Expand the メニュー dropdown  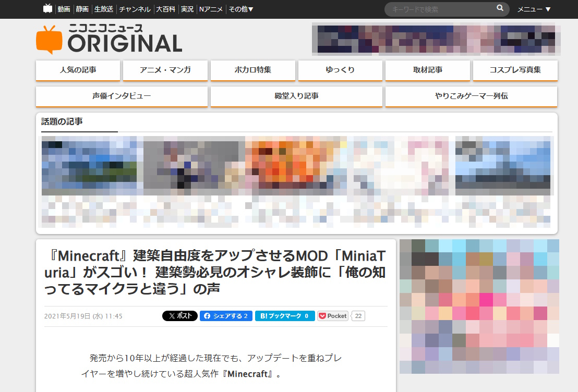(x=534, y=9)
